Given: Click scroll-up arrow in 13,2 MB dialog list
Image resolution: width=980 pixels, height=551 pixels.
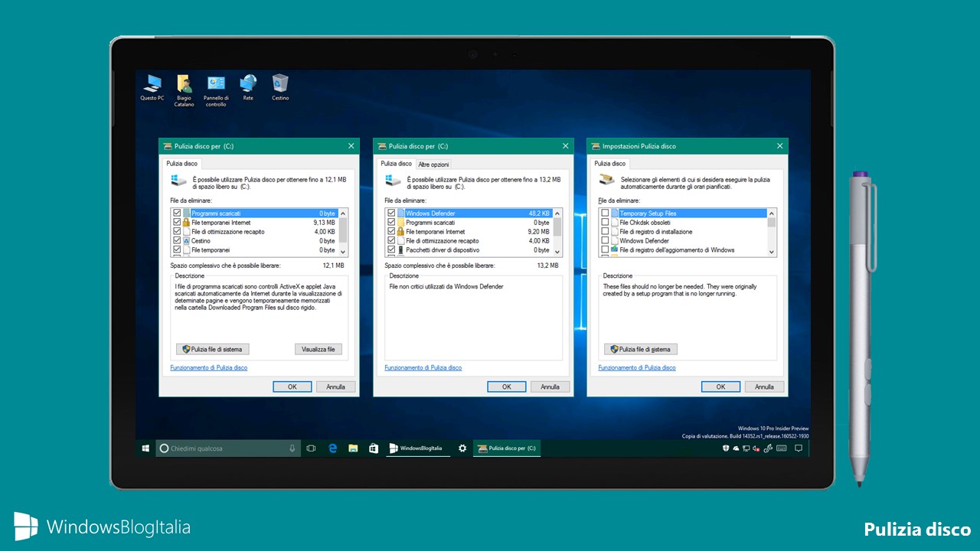Looking at the screenshot, I should 557,213.
